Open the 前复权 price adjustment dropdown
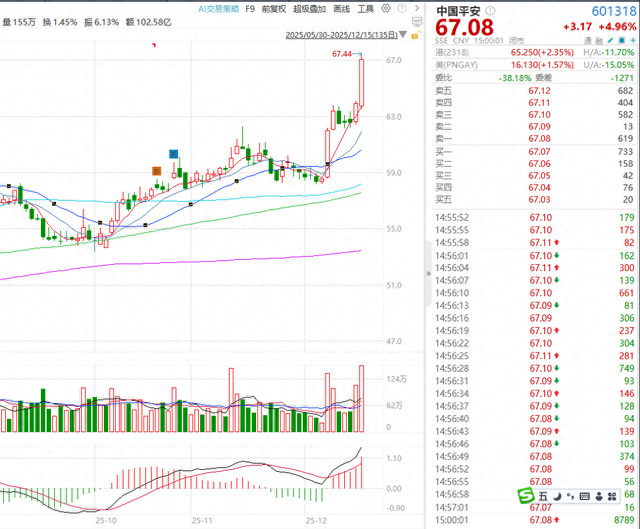Image resolution: width=640 pixels, height=529 pixels. tap(273, 9)
